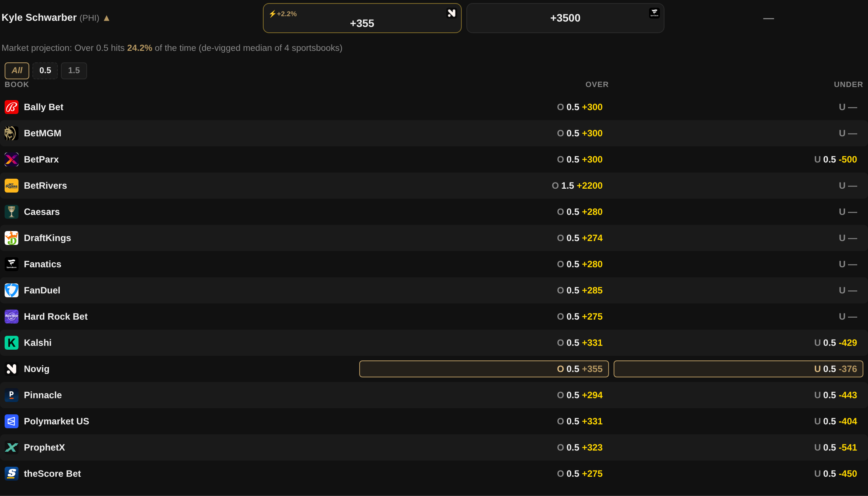Click the Pinnacle P logo icon
The width and height of the screenshot is (868, 496).
tap(12, 395)
